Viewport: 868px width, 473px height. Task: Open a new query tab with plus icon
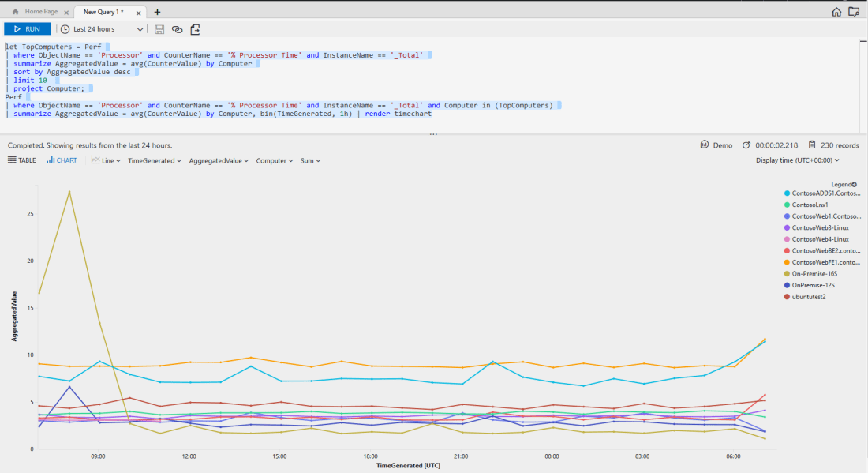tap(157, 12)
